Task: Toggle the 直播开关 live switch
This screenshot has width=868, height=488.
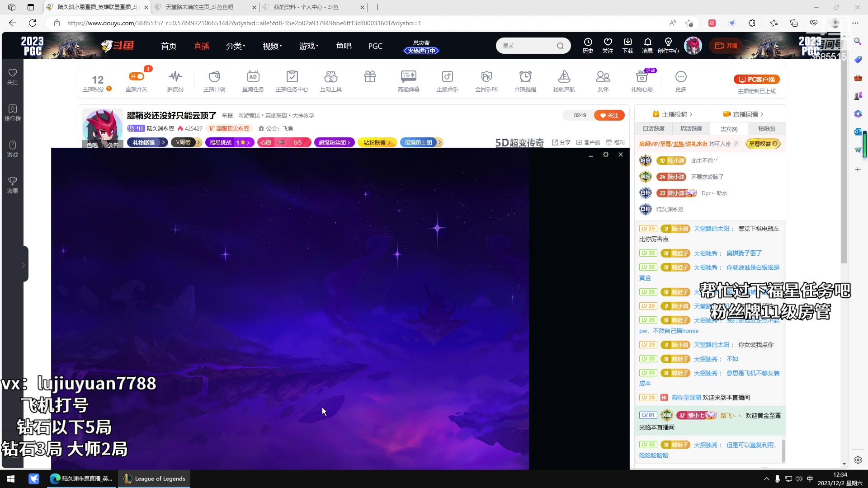Action: point(137,76)
